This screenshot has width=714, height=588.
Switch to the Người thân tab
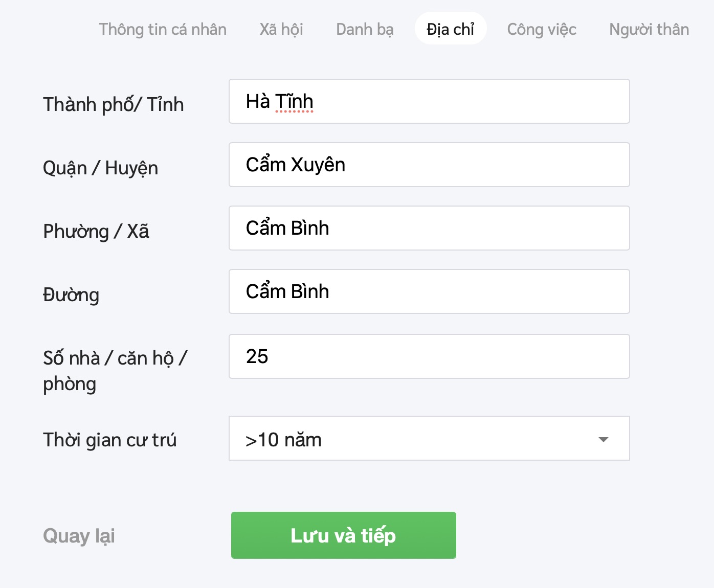coord(649,29)
